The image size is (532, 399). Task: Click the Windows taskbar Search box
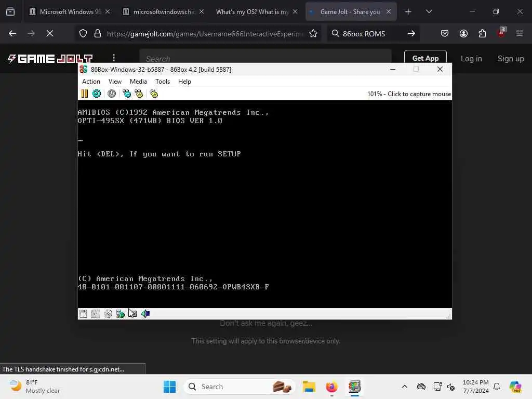240,387
